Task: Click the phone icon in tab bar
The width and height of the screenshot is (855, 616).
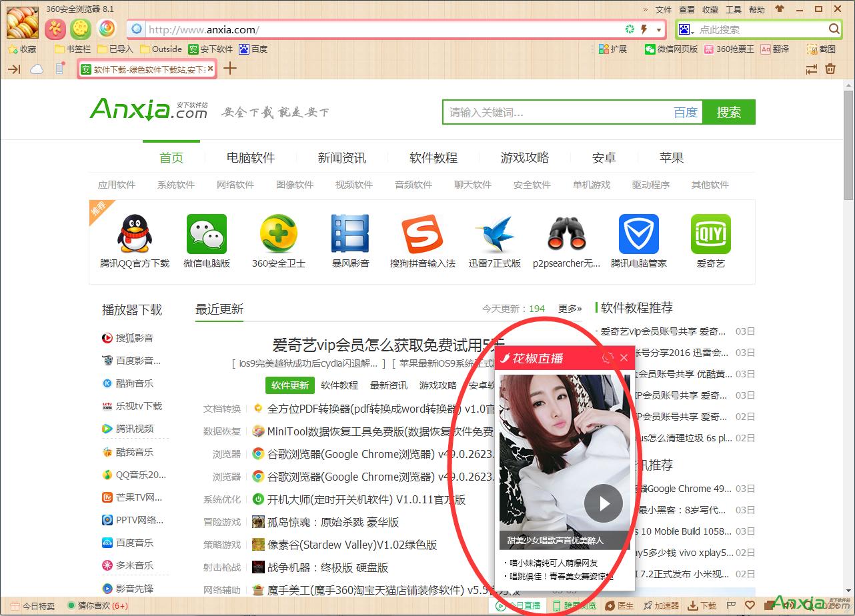Action: [59, 69]
